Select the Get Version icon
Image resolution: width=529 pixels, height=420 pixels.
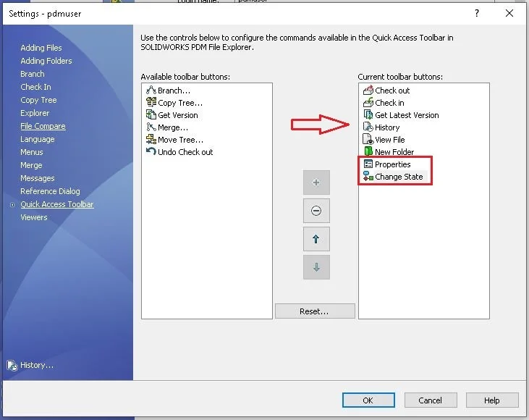151,115
